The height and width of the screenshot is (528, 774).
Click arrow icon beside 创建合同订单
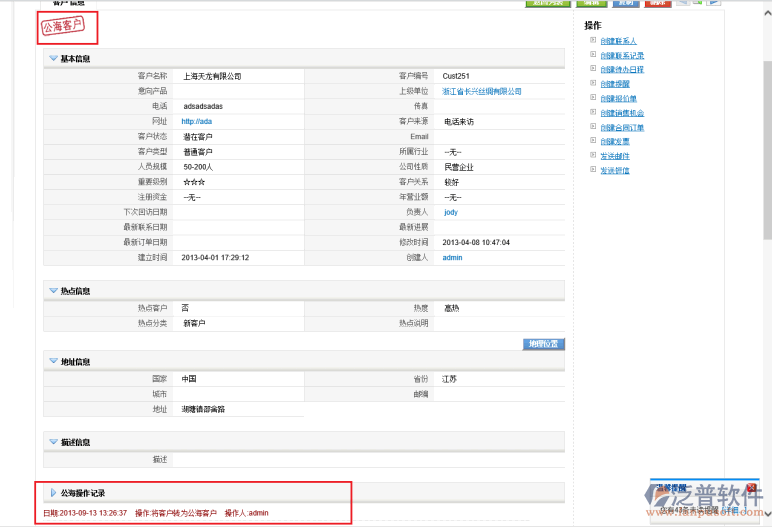coord(593,126)
